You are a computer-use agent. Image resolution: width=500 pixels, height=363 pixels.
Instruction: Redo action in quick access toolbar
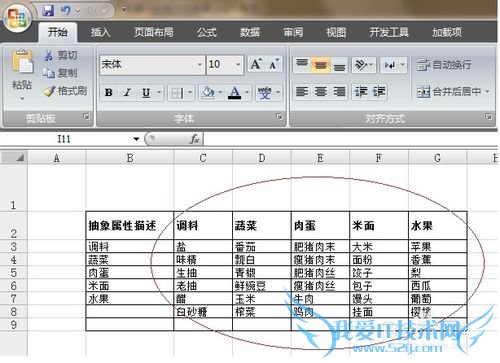click(92, 11)
